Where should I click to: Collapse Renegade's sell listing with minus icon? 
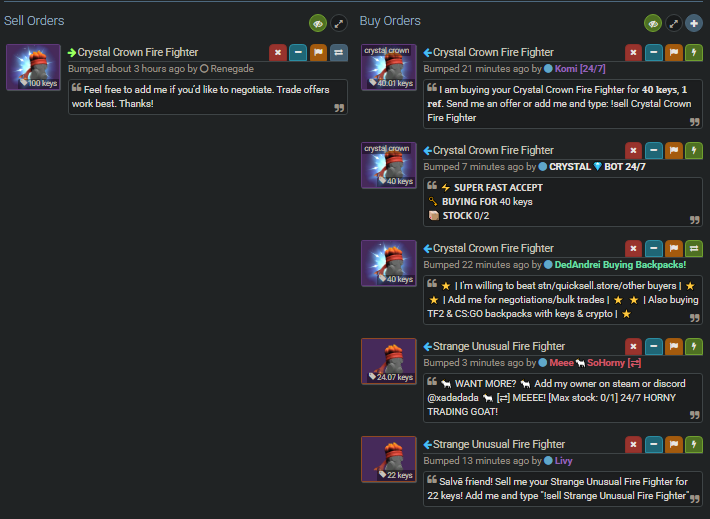(298, 53)
